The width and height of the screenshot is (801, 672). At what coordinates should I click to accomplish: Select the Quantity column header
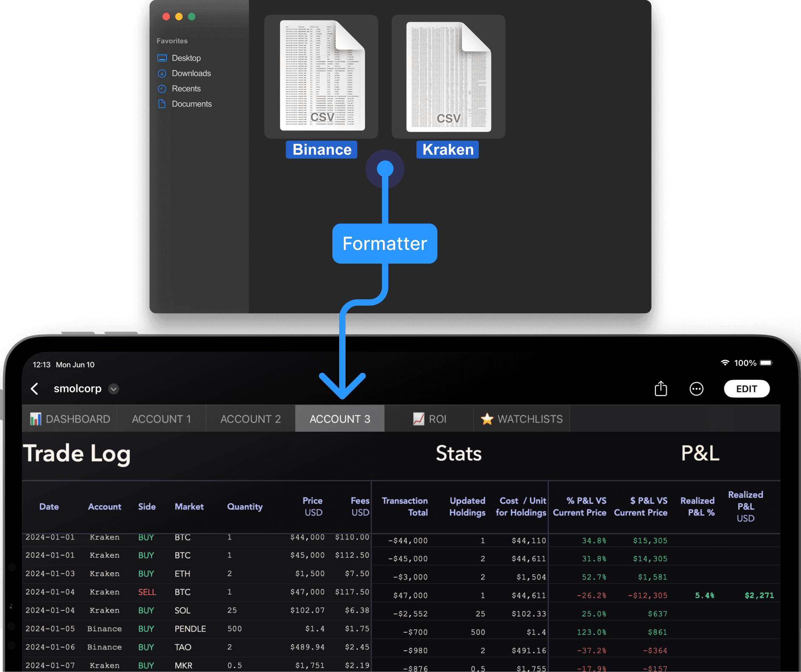pos(245,506)
